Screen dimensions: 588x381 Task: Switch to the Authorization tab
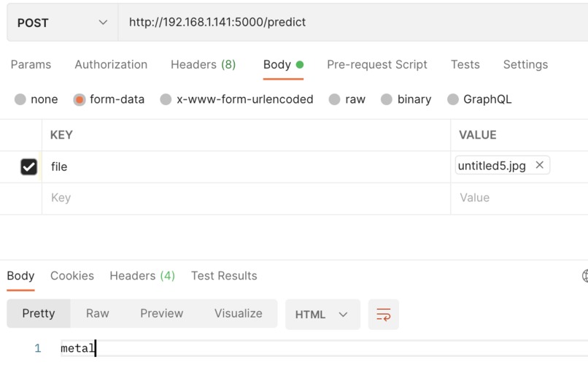coord(111,64)
